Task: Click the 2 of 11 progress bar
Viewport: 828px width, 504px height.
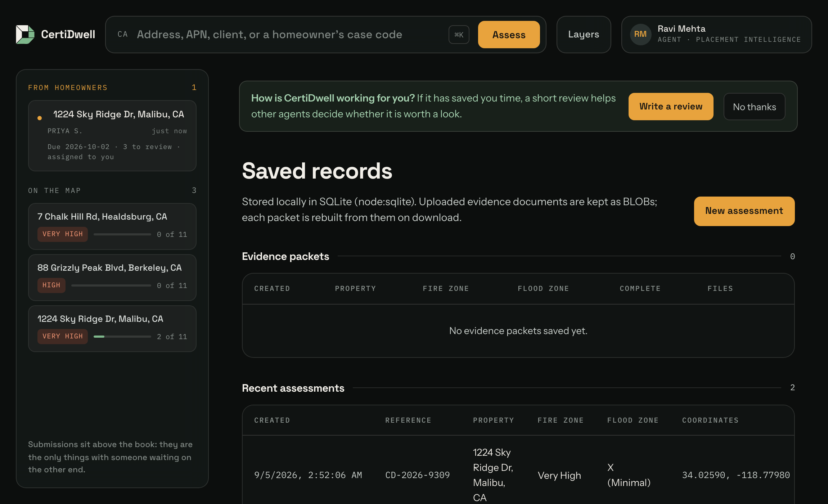Action: 122,337
